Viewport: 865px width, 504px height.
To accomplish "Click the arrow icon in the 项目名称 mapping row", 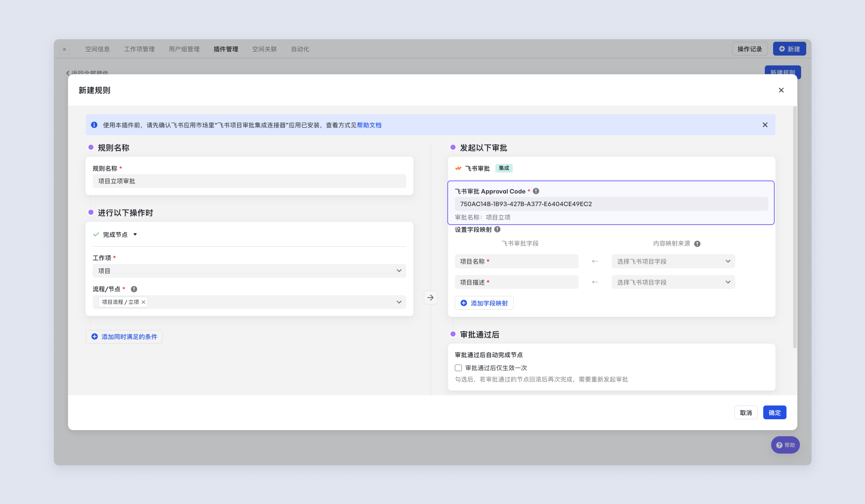I will pos(595,261).
